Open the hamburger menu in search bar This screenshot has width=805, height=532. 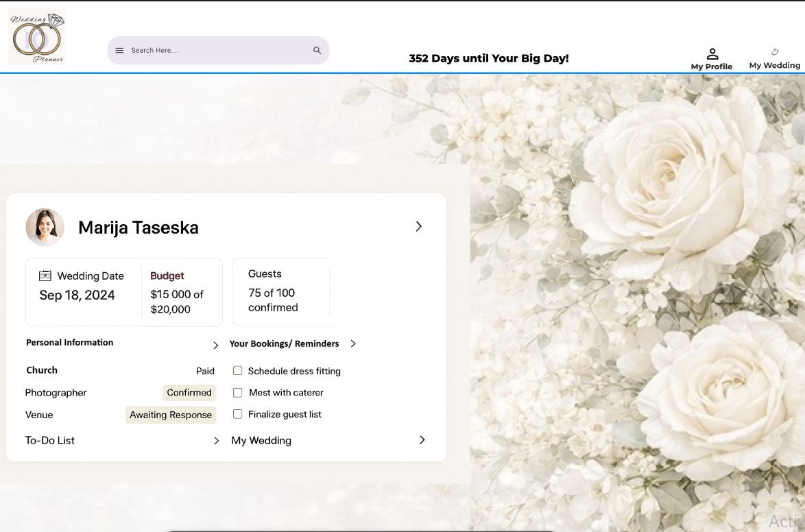(x=119, y=51)
